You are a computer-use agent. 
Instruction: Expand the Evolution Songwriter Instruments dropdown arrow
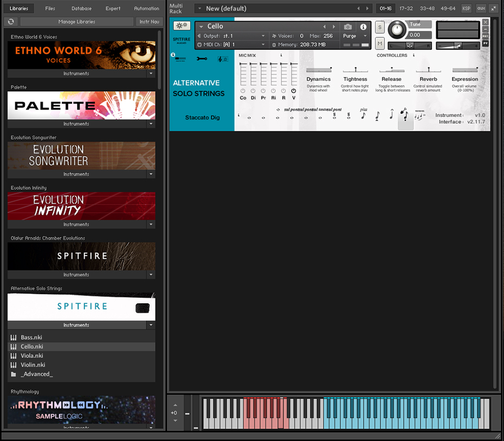pyautogui.click(x=151, y=174)
